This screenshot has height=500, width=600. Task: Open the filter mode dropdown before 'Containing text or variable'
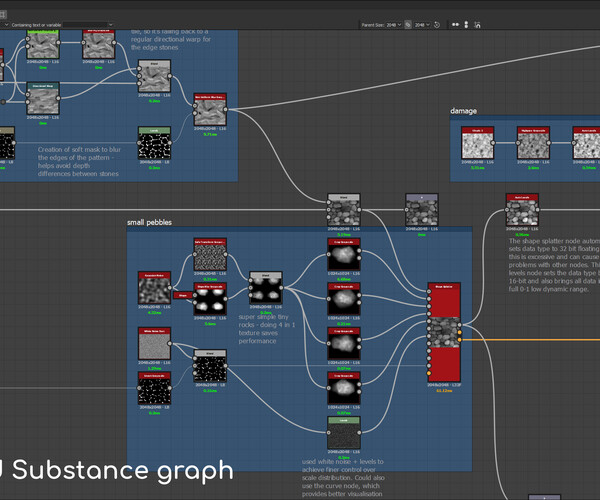(x=6, y=25)
